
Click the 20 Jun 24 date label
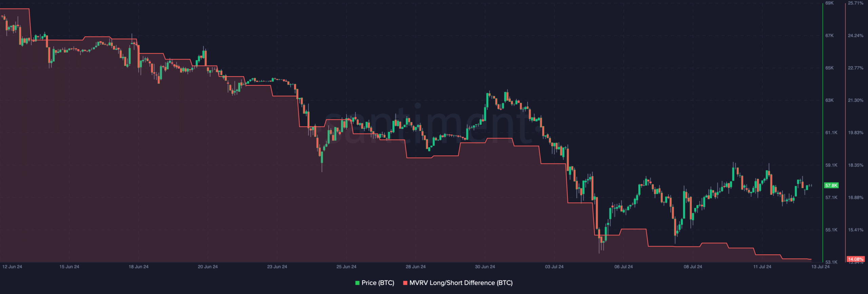pyautogui.click(x=208, y=267)
